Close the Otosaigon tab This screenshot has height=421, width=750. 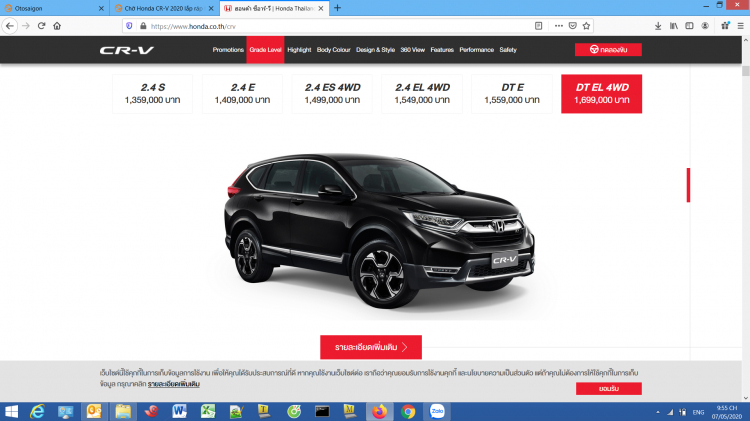(x=101, y=8)
